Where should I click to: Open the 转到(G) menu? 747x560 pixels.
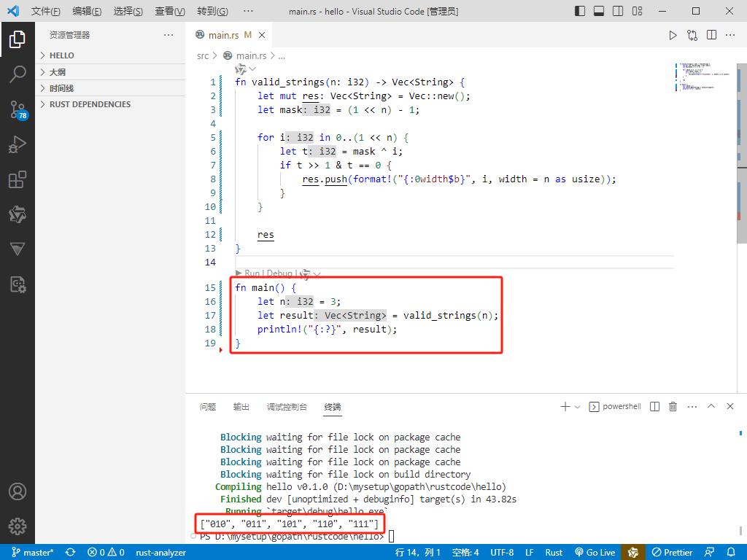[212, 12]
